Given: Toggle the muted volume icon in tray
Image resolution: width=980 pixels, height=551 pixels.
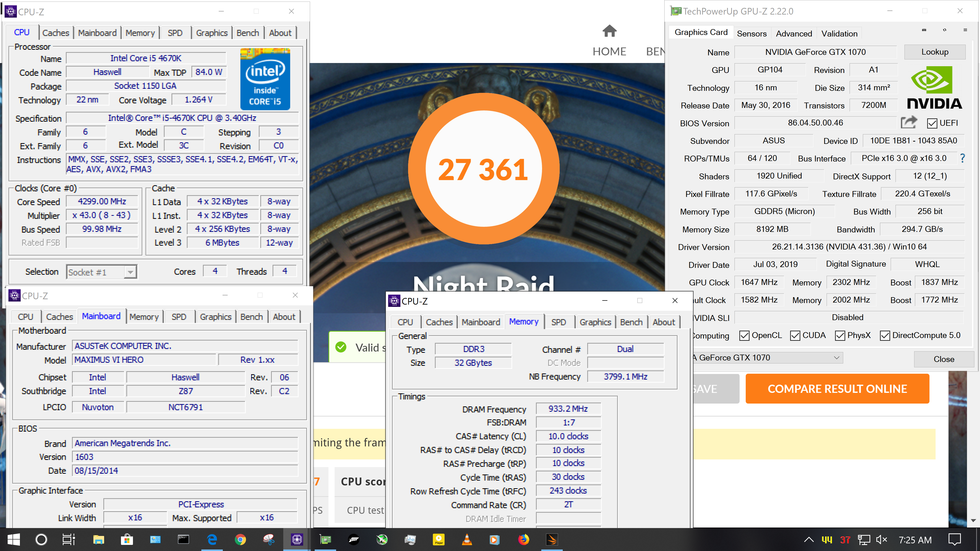Looking at the screenshot, I should (881, 540).
